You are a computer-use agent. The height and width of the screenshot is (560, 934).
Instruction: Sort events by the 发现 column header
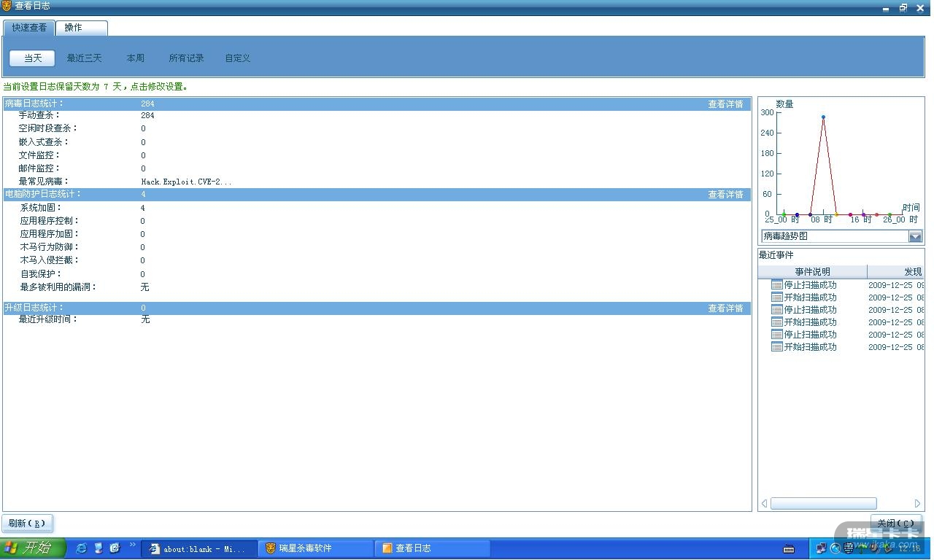(x=896, y=272)
